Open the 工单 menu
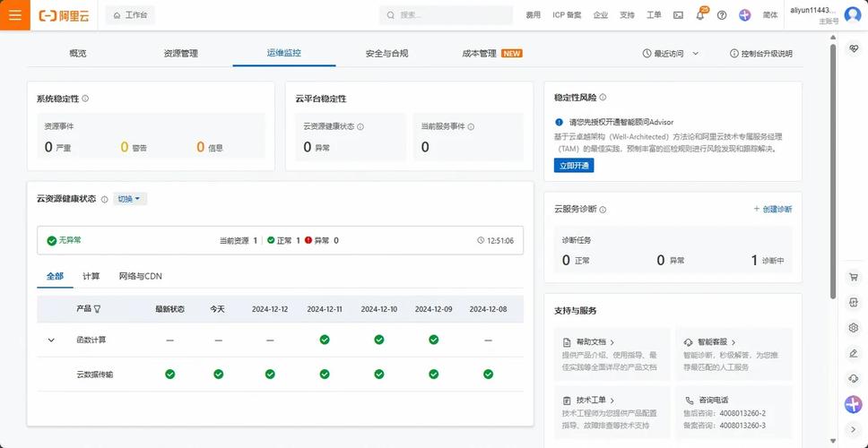 [x=654, y=15]
